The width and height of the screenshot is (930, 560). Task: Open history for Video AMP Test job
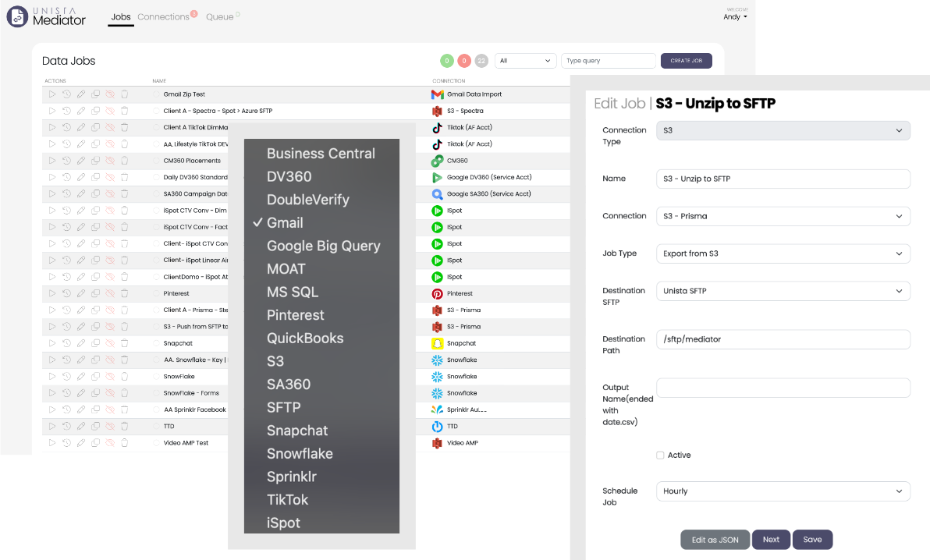(x=66, y=443)
